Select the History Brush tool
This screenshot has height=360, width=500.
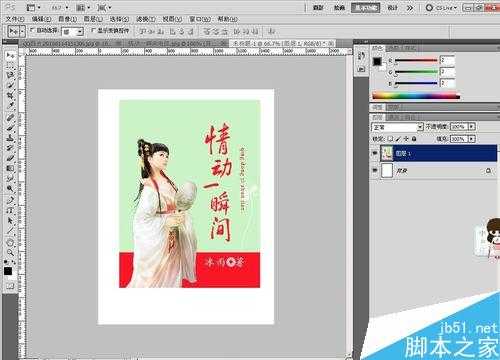click(10, 148)
